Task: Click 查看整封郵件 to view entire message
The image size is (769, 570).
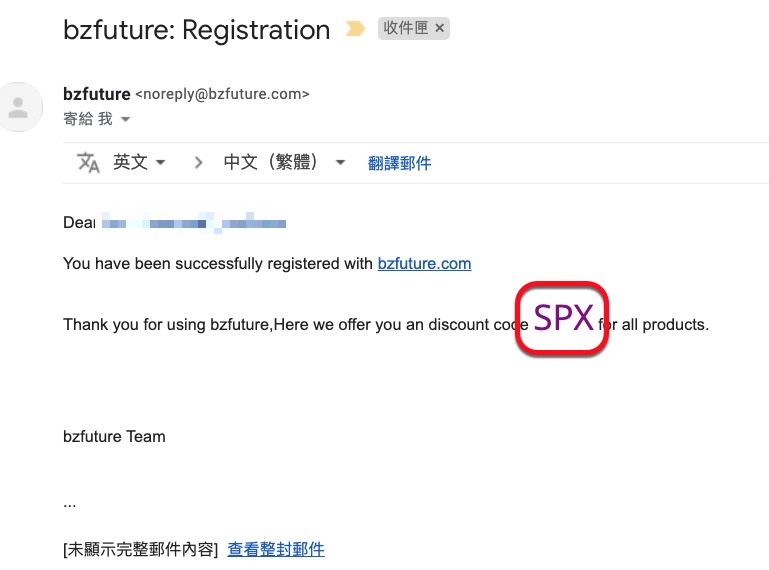Action: coord(276,549)
